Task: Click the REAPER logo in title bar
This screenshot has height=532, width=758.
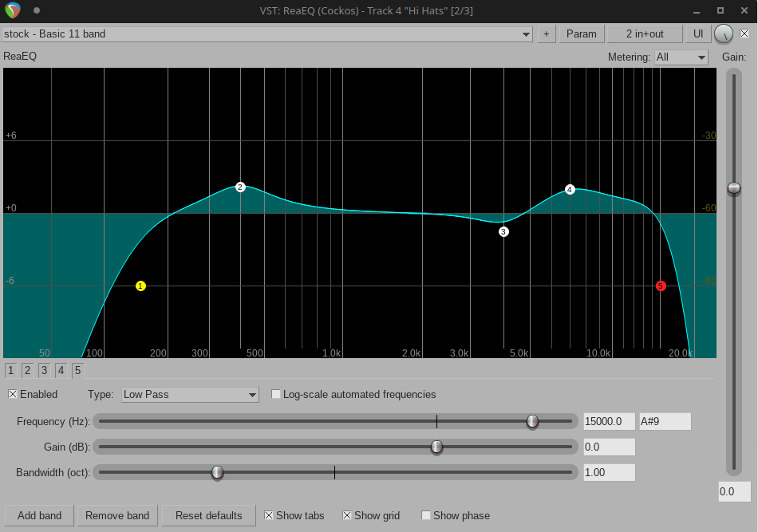Action: point(13,10)
